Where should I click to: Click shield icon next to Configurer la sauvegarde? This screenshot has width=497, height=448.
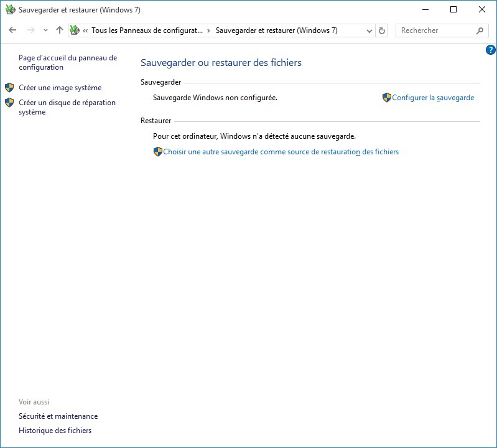tap(387, 97)
